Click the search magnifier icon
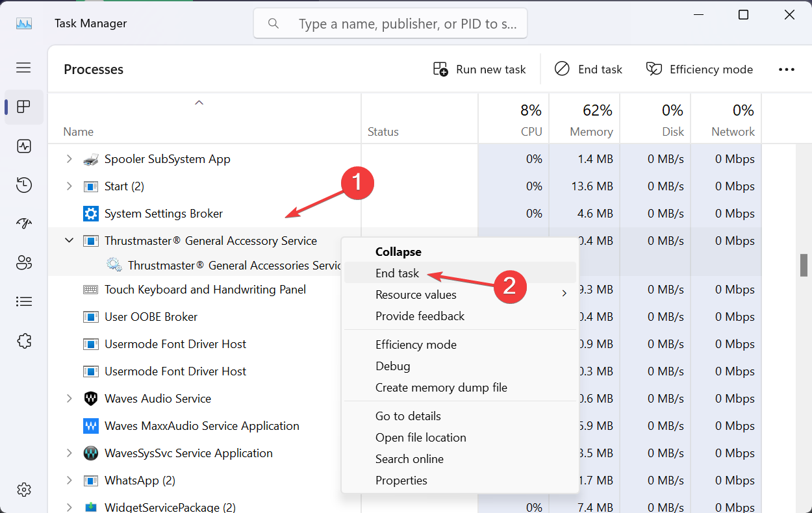This screenshot has width=812, height=513. [273, 23]
